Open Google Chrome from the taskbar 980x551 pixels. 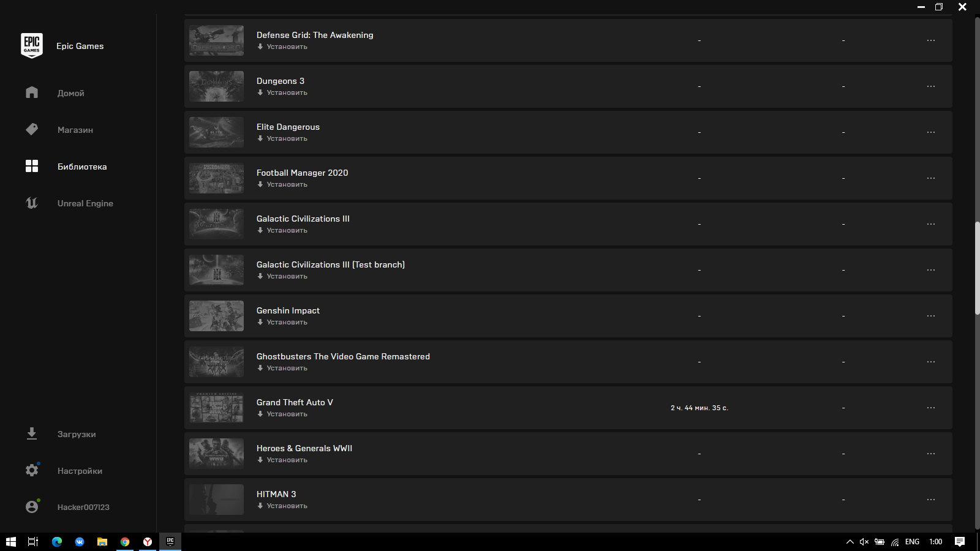(x=125, y=542)
